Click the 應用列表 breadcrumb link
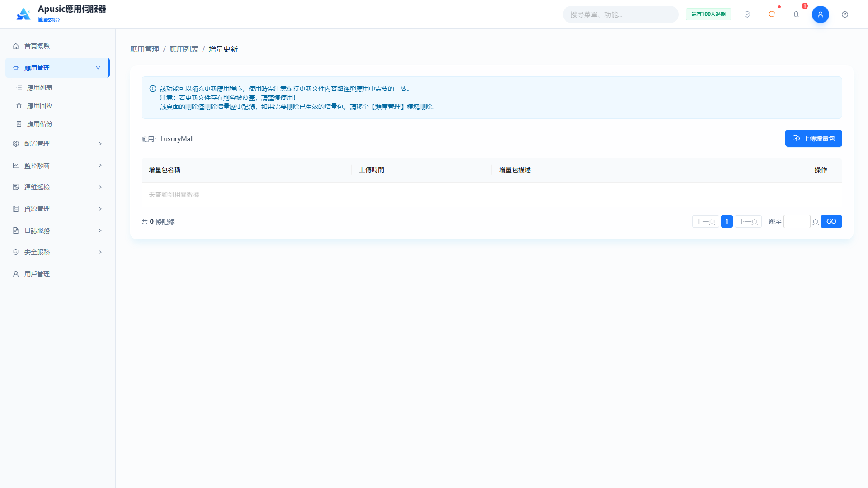The height and width of the screenshot is (488, 868). tap(184, 49)
